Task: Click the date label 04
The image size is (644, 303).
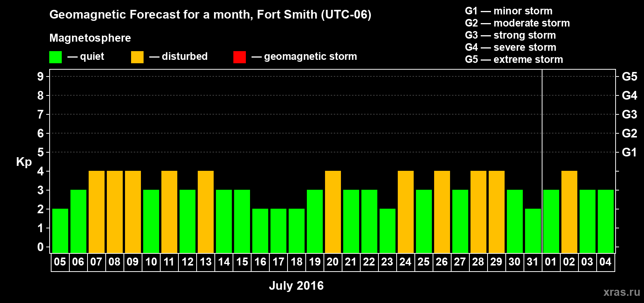Action: [605, 262]
